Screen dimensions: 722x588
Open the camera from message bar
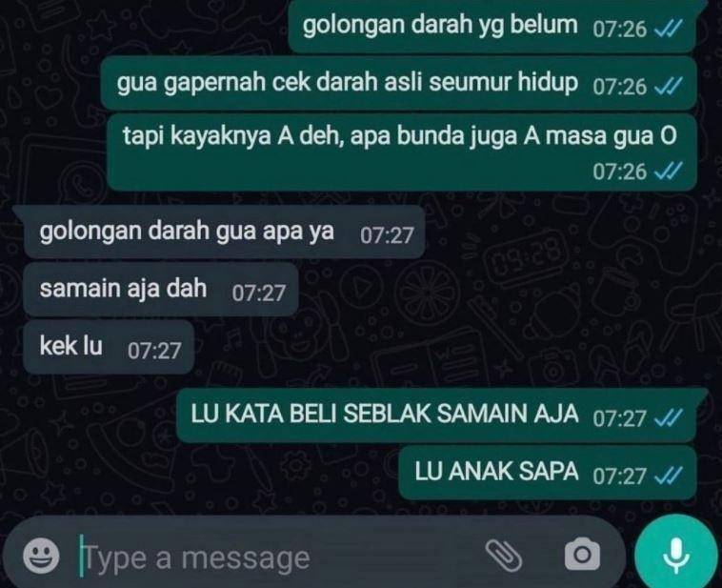583,555
